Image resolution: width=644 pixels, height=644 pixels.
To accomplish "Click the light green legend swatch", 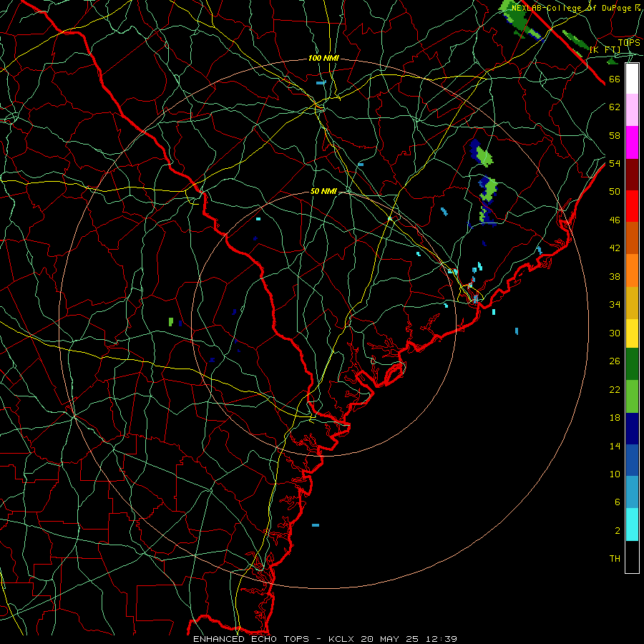I will pyautogui.click(x=632, y=396).
